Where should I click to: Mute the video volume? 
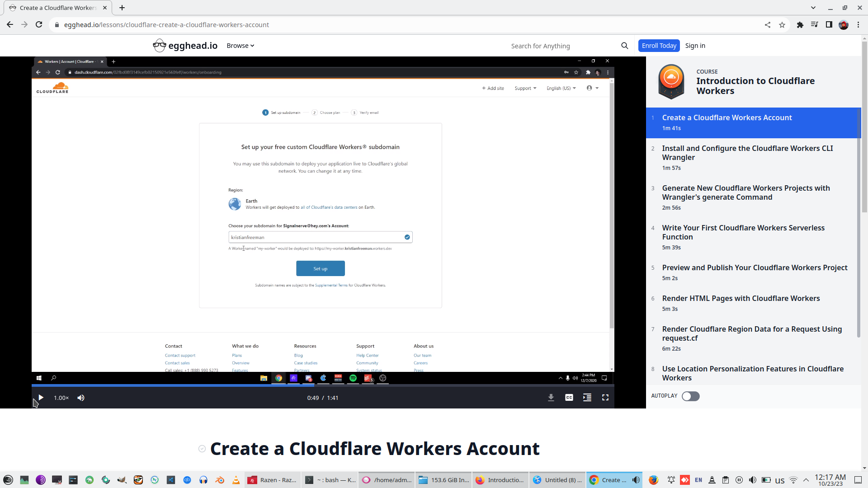pyautogui.click(x=81, y=398)
